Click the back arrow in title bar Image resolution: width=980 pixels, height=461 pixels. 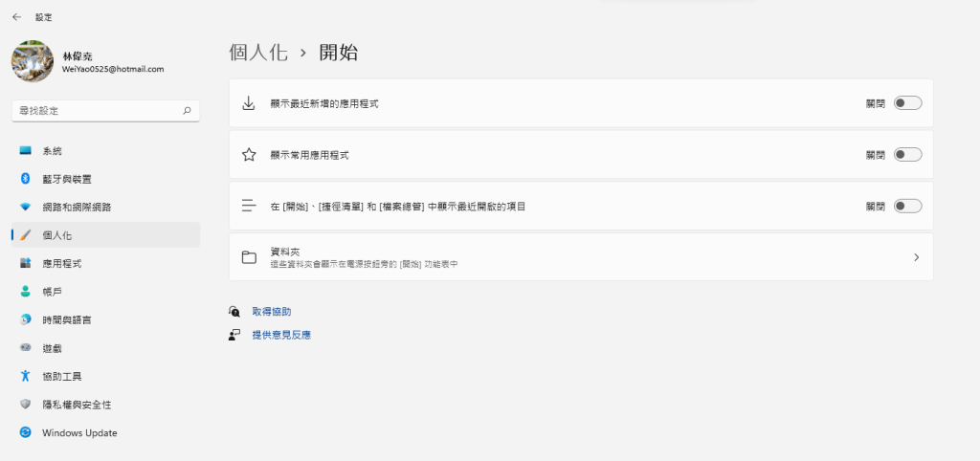click(x=16, y=17)
